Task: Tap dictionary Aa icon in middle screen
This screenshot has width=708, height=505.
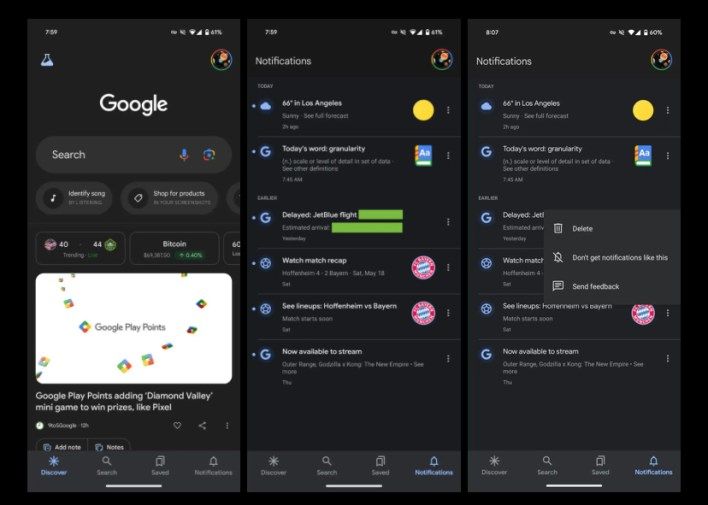Action: pyautogui.click(x=424, y=155)
